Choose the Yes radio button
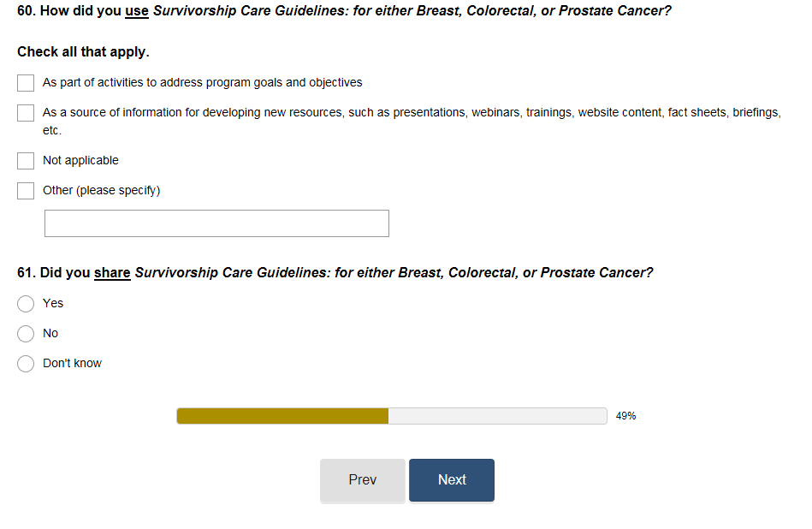This screenshot has width=812, height=529. tap(26, 304)
